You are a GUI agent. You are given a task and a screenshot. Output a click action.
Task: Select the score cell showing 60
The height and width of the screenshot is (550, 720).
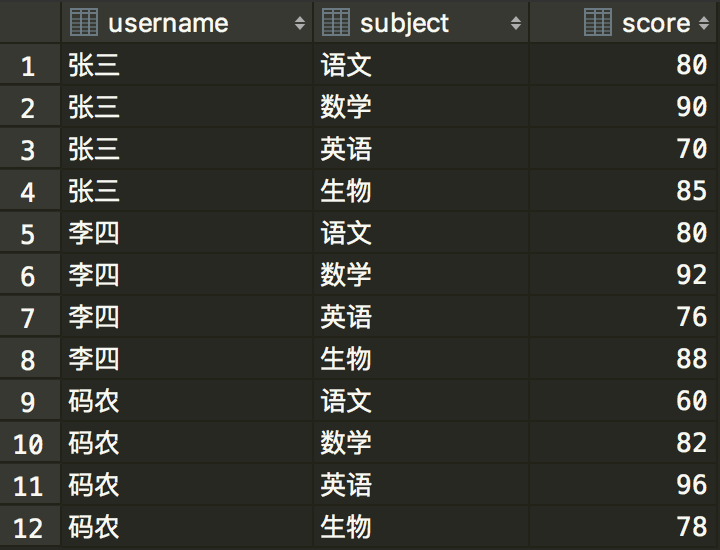pos(622,401)
